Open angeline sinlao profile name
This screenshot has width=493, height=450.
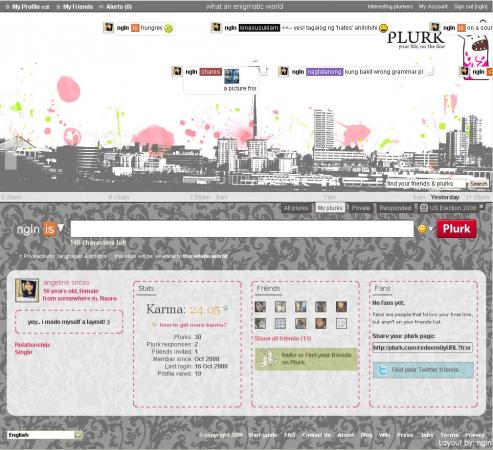point(66,282)
